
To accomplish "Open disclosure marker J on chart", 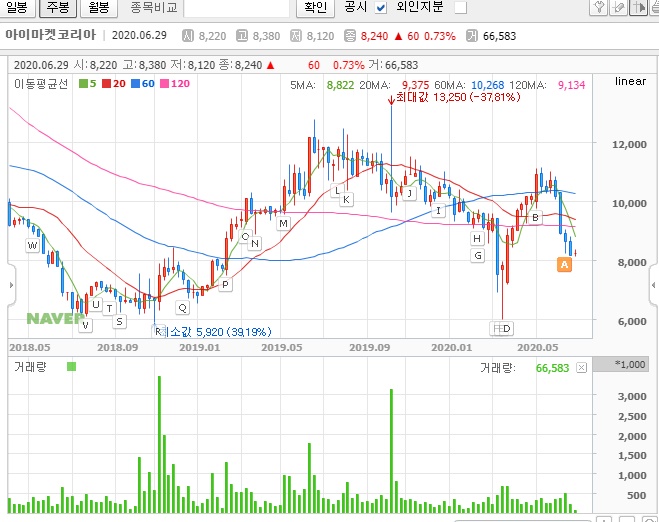I will [409, 194].
